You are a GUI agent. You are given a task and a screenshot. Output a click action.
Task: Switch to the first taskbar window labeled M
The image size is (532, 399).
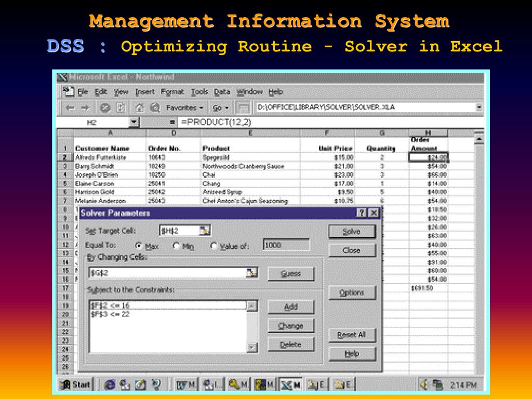click(x=186, y=384)
